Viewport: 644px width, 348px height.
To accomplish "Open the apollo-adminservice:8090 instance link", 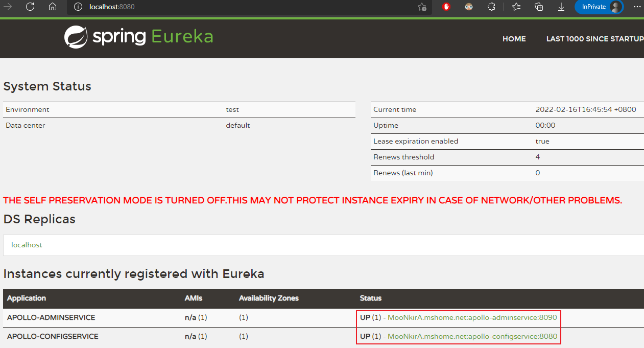I will tap(472, 317).
